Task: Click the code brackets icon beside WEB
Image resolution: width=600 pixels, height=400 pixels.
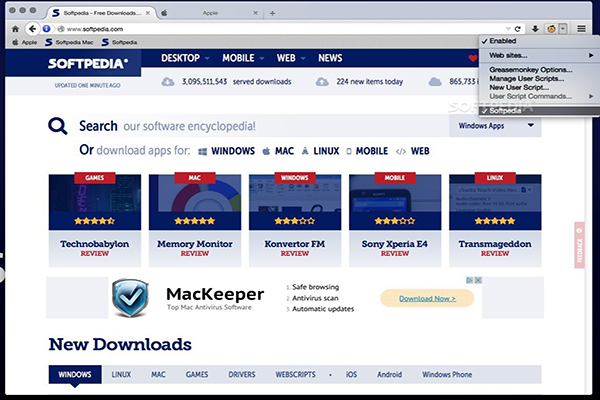Action: 401,152
